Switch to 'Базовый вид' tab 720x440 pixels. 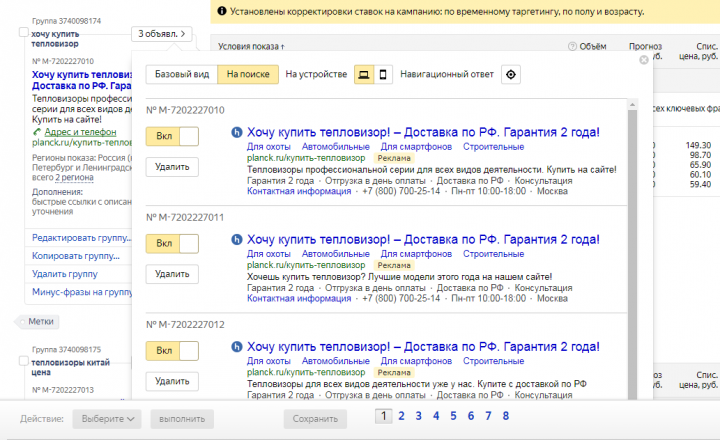182,74
